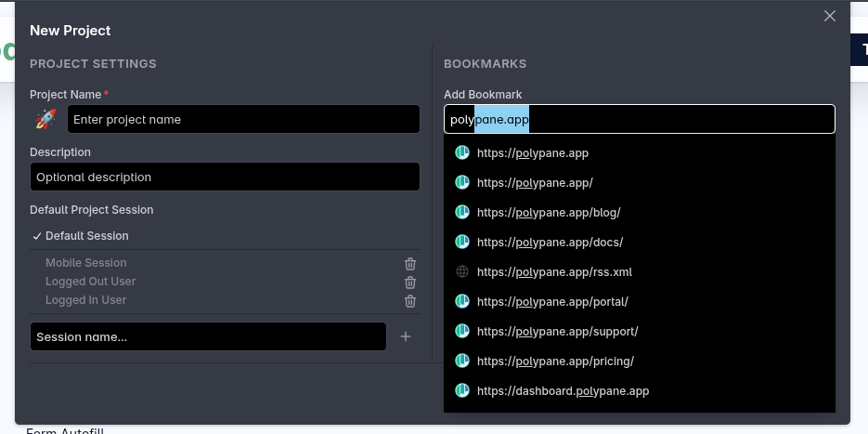Screen dimensions: 868x434
Task: Delete the Mobile Session entry
Action: tap(409, 263)
